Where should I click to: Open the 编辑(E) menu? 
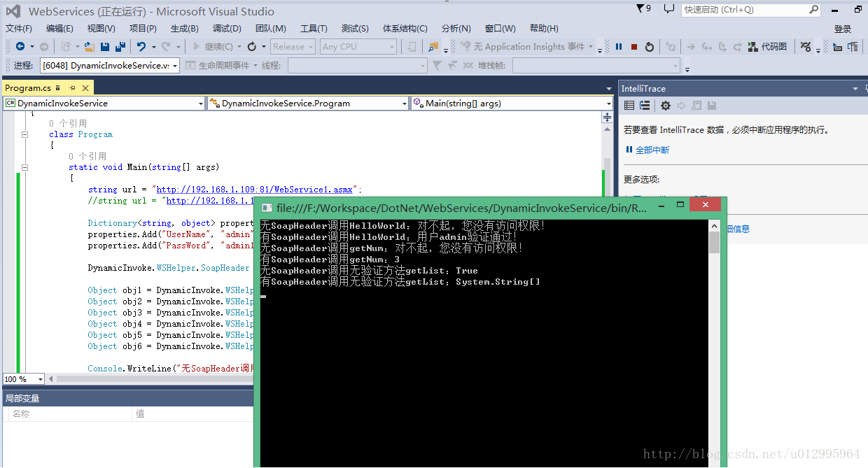pyautogui.click(x=59, y=28)
